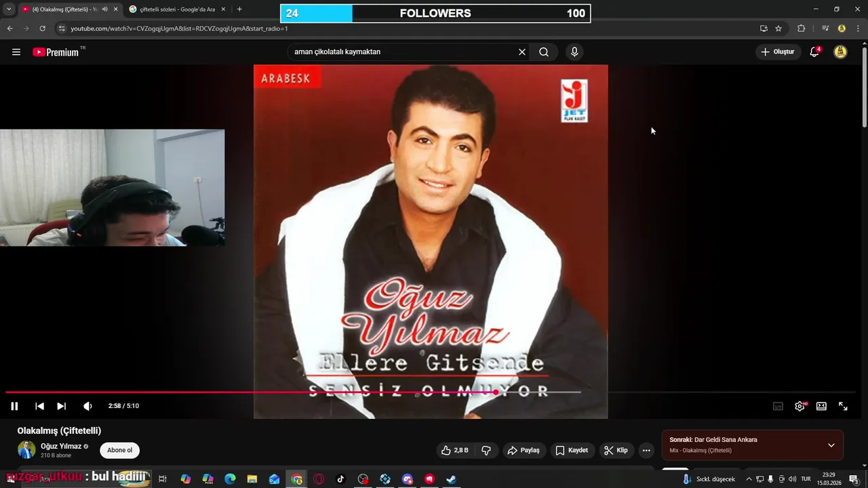Mute tab audio via speaker icon
868x488 pixels.
[x=104, y=9]
